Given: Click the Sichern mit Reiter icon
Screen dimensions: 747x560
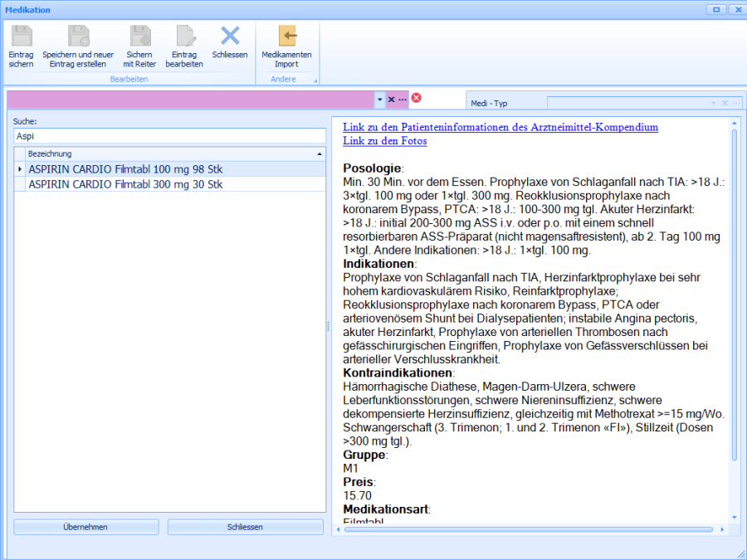Looking at the screenshot, I should tap(140, 36).
